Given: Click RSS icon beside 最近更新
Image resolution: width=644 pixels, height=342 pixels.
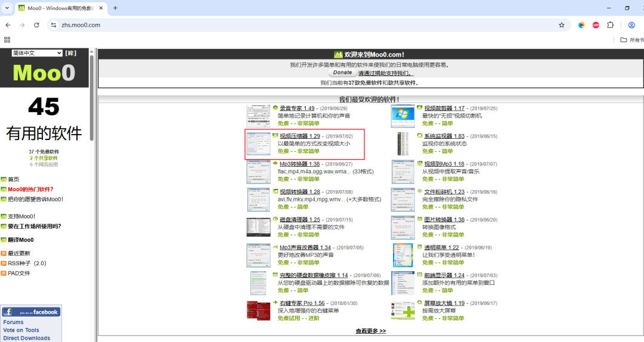Looking at the screenshot, I should 4,253.
